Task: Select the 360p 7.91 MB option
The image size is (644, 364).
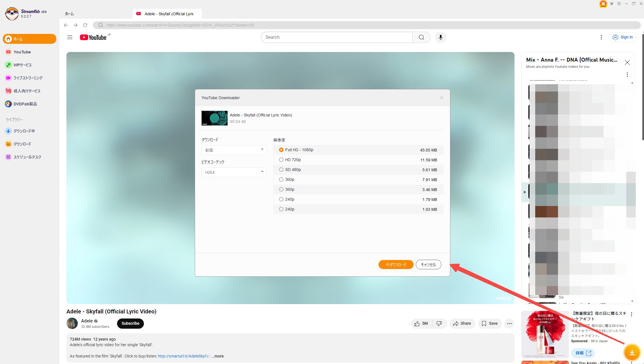Action: pyautogui.click(x=358, y=180)
